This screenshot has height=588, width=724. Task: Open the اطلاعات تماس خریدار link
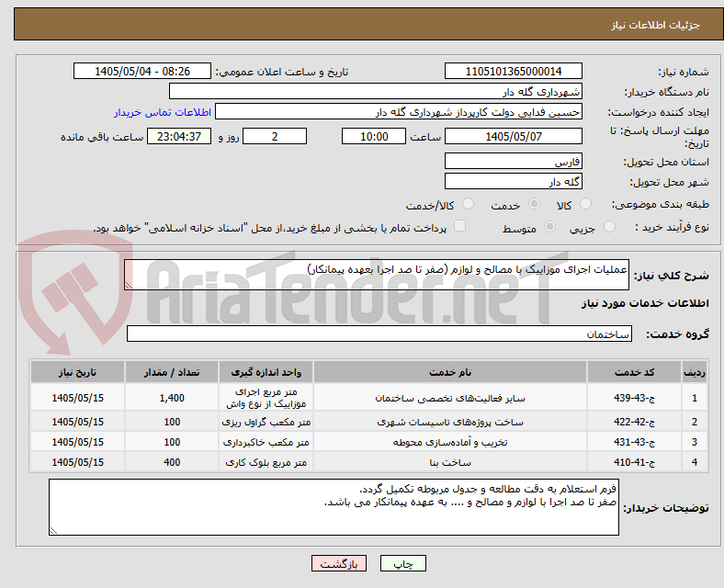tap(163, 112)
